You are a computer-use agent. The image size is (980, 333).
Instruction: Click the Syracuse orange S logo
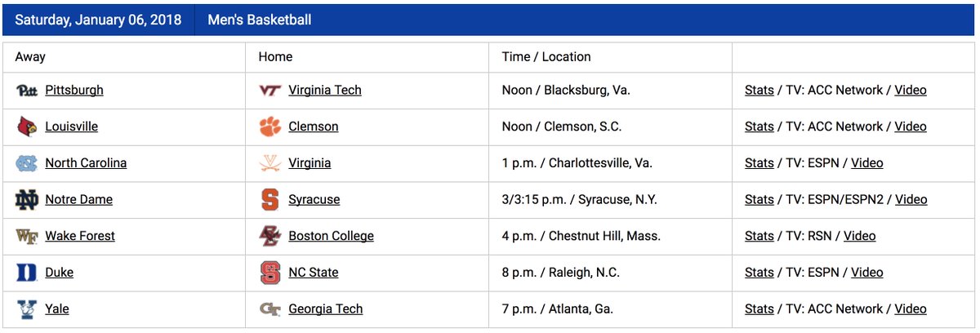269,199
